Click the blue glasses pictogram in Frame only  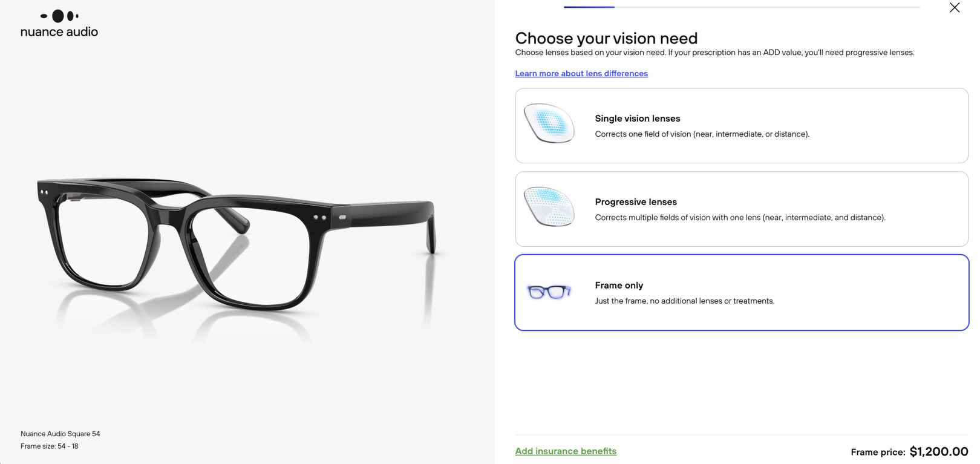[549, 292]
